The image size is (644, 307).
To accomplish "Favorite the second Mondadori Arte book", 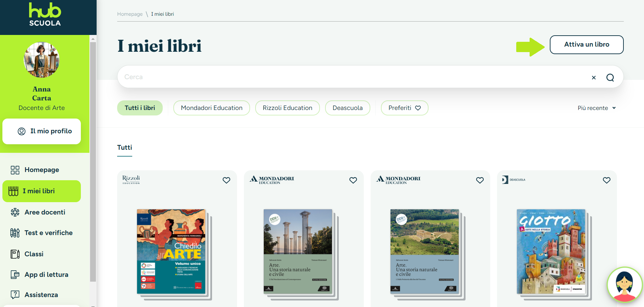I will tap(480, 180).
